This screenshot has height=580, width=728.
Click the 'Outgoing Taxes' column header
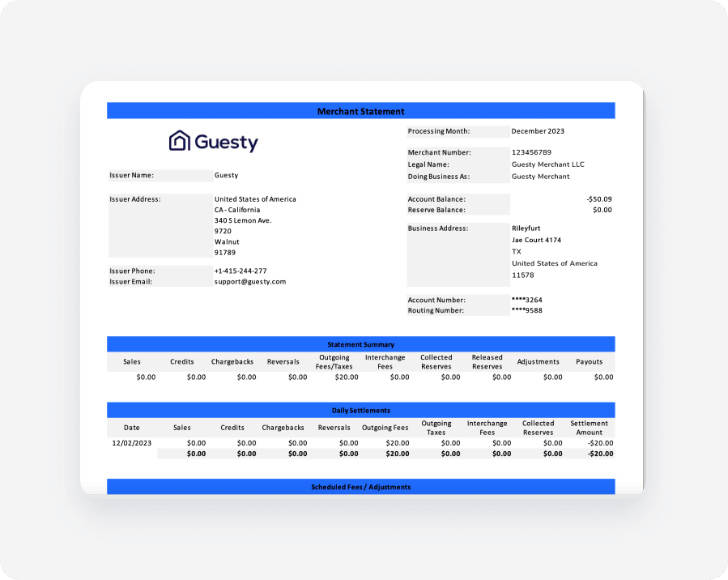(436, 428)
